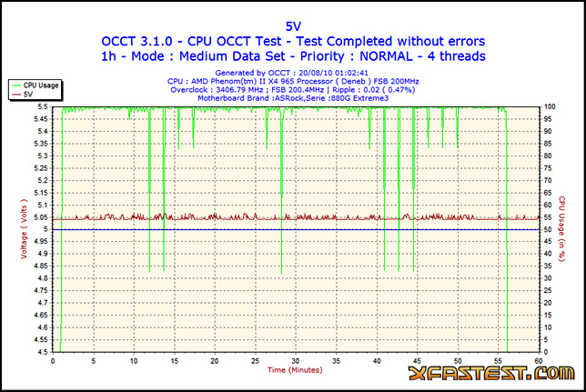Click the "OCCT 3.1.0 - CPU OCCT Test" title line
The height and width of the screenshot is (392, 586).
click(293, 41)
